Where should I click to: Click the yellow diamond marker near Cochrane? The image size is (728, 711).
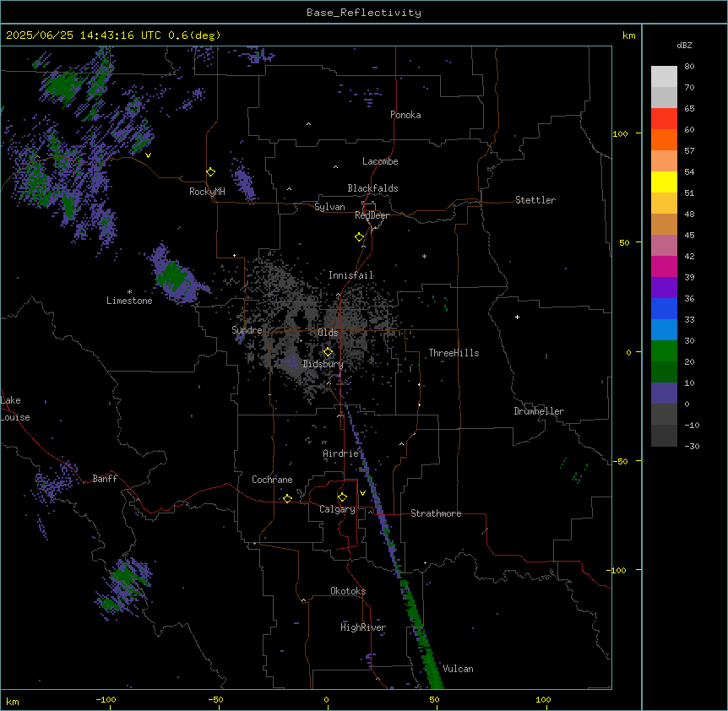(x=287, y=498)
